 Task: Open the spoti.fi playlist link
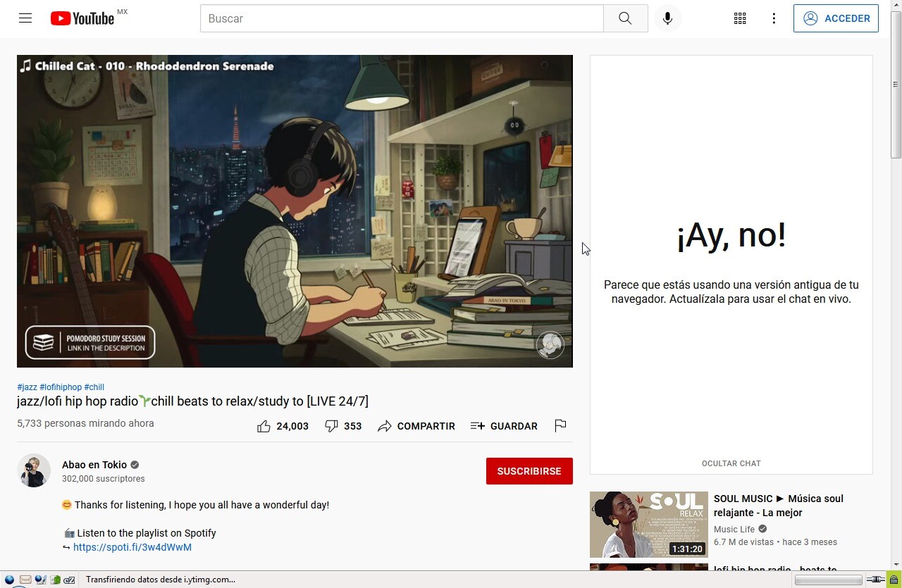pos(132,547)
